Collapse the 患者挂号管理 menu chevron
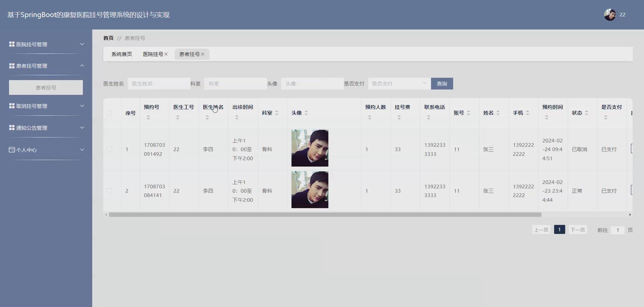The image size is (644, 307). coord(82,66)
